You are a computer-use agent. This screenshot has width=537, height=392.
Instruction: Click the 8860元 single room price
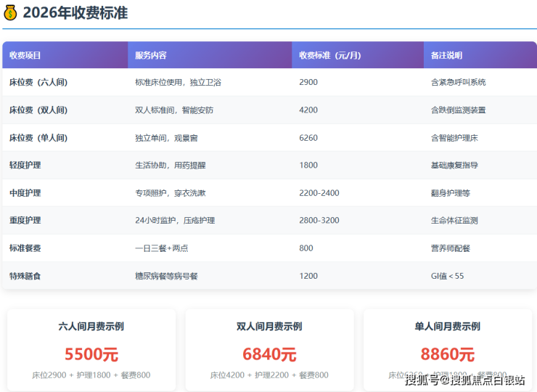pos(447,354)
